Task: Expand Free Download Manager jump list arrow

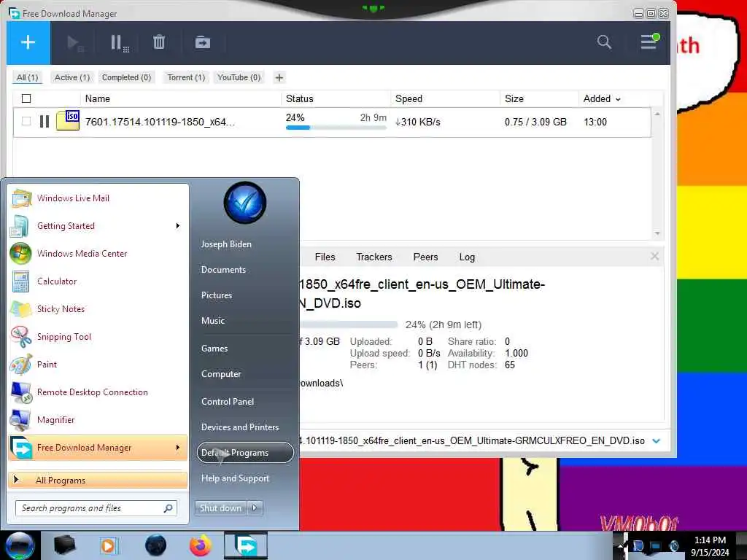Action: click(x=178, y=448)
